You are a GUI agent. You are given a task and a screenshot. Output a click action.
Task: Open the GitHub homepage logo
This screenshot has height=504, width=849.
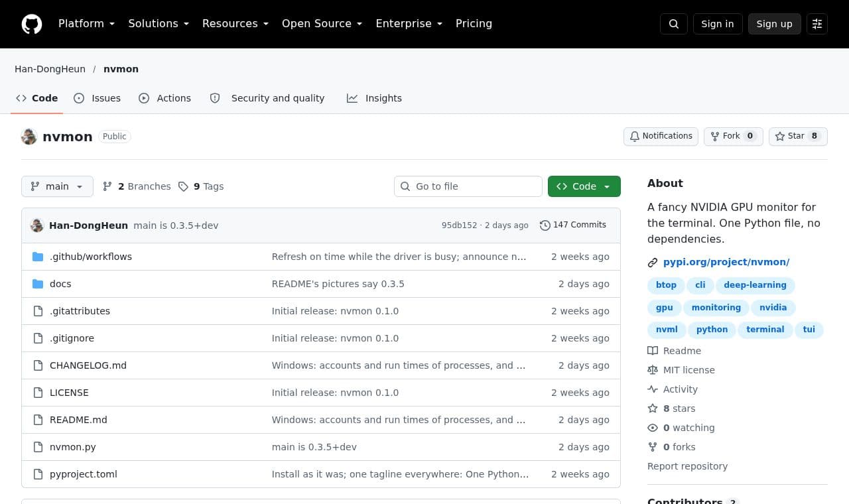pos(32,24)
